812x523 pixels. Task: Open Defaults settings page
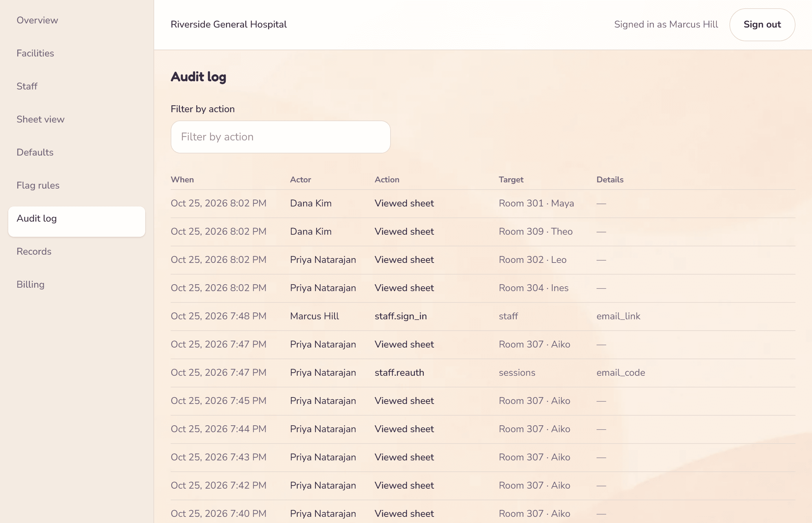[35, 152]
